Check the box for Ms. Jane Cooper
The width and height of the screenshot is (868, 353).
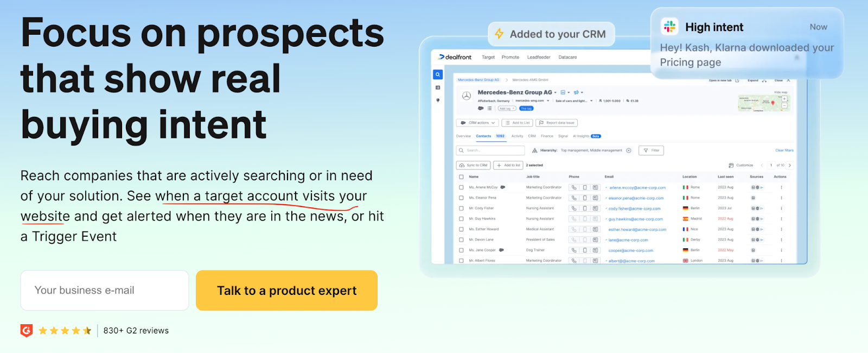pos(461,250)
